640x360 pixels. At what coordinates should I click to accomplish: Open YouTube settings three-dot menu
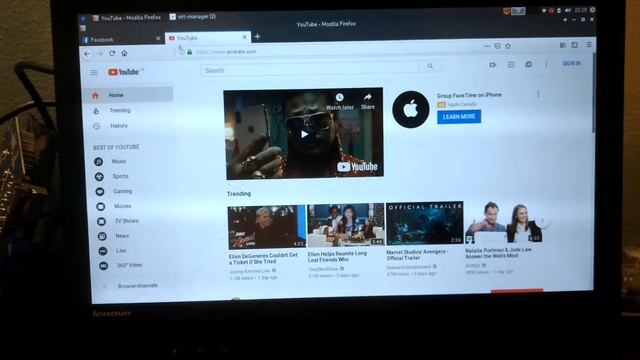point(546,64)
